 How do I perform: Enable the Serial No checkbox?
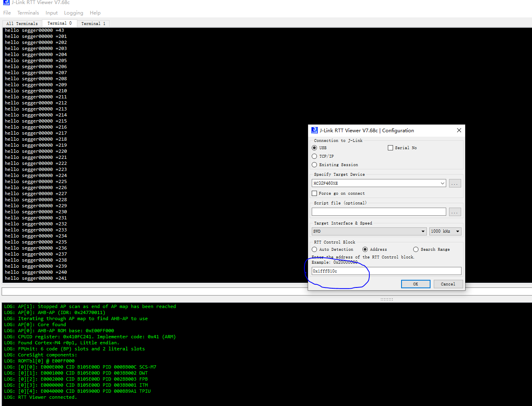[390, 148]
